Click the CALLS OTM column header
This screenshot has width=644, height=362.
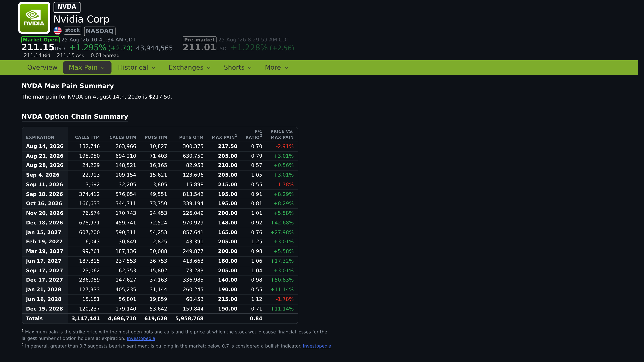tap(123, 137)
